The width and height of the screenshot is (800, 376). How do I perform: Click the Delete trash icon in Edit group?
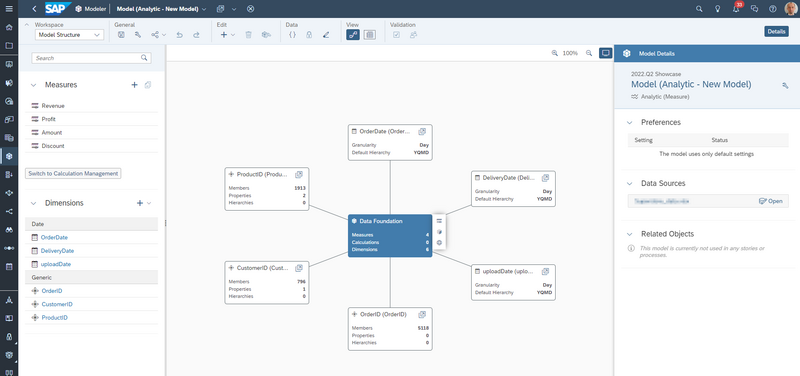click(248, 35)
